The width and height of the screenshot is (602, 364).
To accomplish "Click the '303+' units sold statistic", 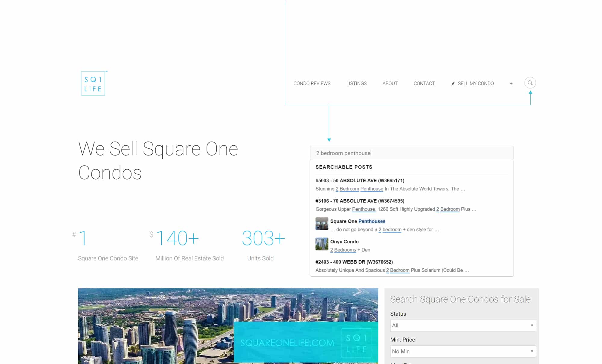I will point(263,238).
